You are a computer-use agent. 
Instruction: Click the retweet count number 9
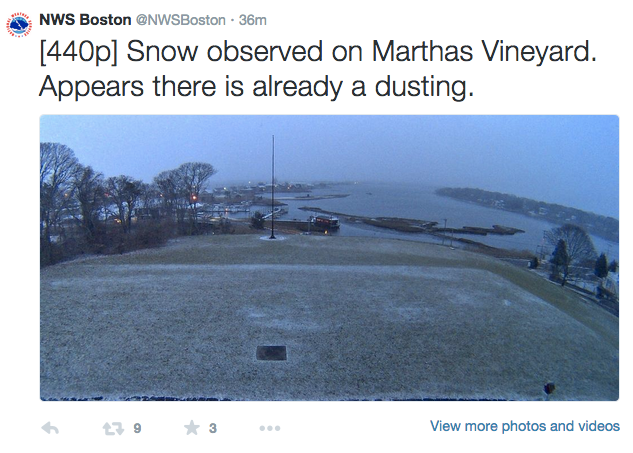click(x=137, y=428)
